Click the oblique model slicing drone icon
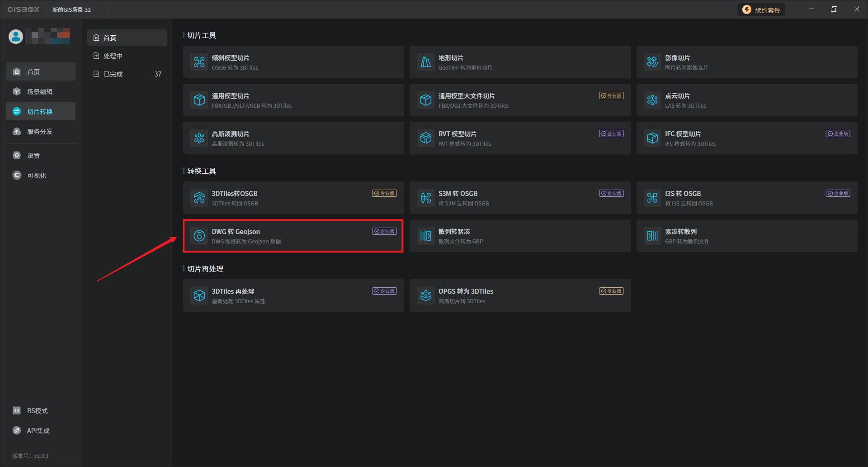The image size is (868, 467). click(199, 62)
